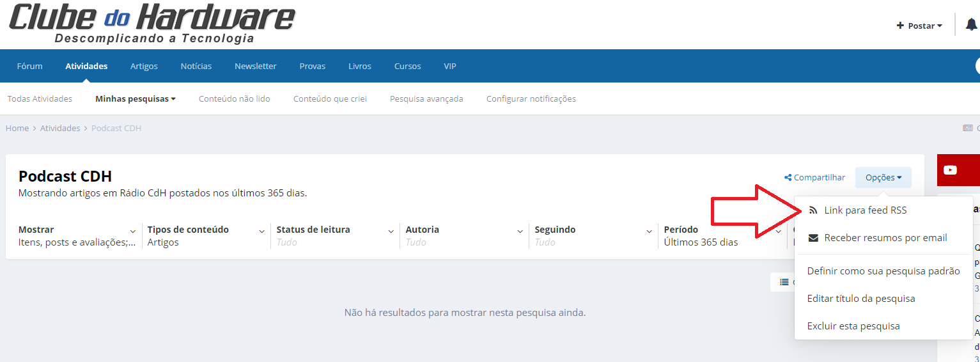Viewport: 980px width, 362px height.
Task: Click the Clube do Hardware logo
Action: (152, 23)
